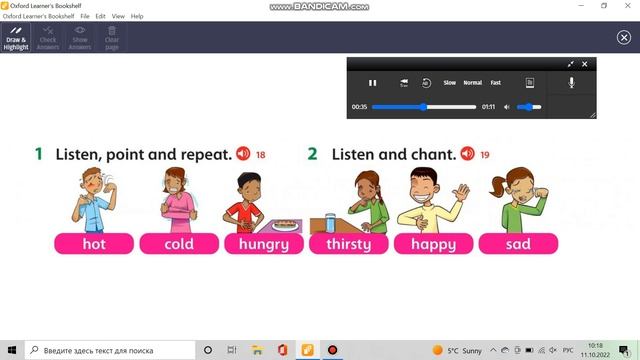Viewport: 640px width, 360px height.
Task: Open the notification center icon
Action: click(624, 350)
